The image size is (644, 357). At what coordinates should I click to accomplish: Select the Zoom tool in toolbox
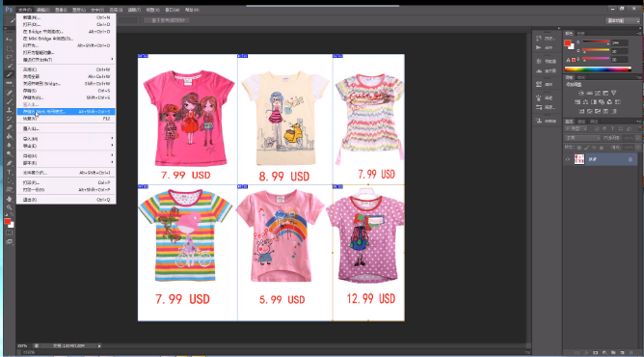(x=9, y=207)
